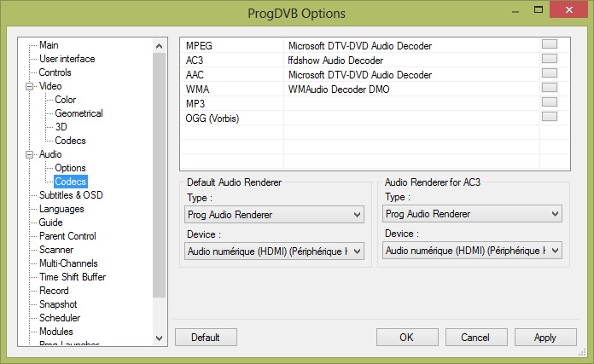Click the settings button for MPEG decoder
Screen dimensions: 594x364
tap(549, 44)
